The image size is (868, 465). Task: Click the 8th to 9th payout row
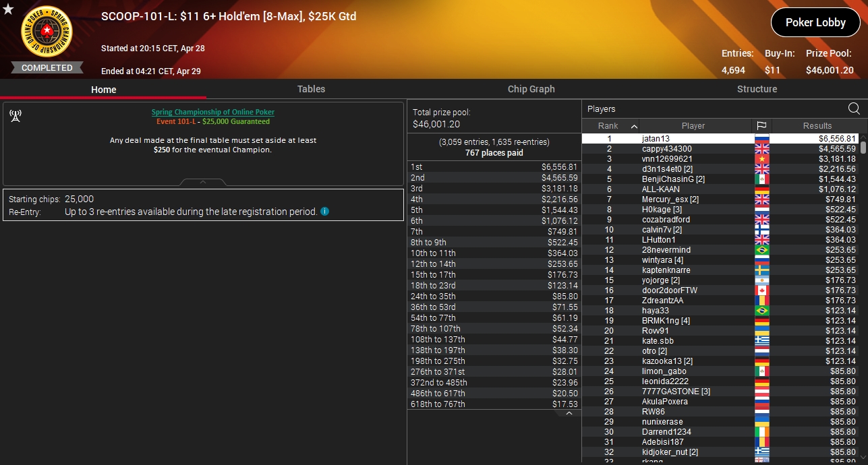click(x=494, y=242)
